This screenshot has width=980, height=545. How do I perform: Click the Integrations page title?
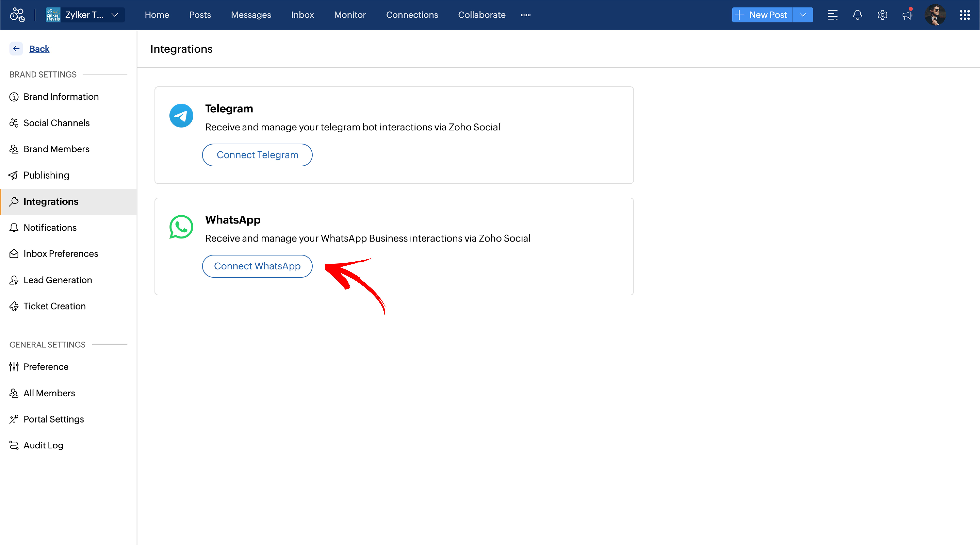coord(182,49)
